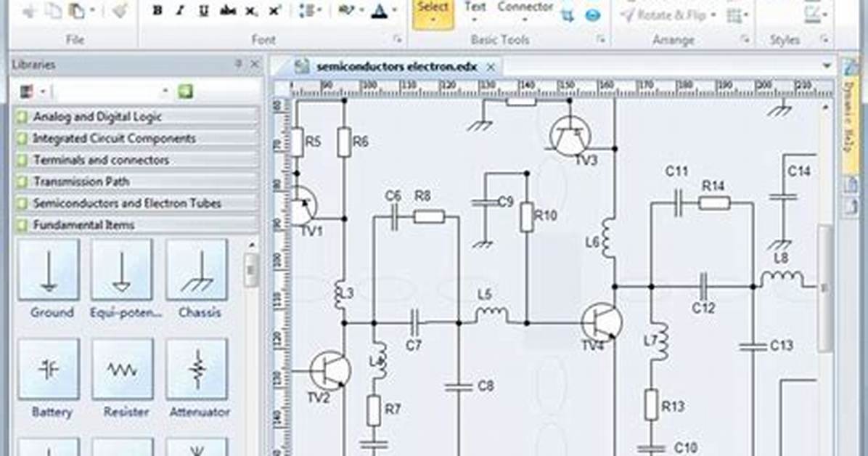Screen dimensions: 868x456
Task: Open the Rotate & Flip dropdown
Action: click(713, 15)
